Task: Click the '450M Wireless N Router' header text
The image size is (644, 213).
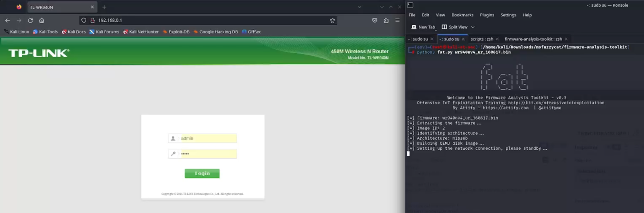Action: [x=360, y=52]
